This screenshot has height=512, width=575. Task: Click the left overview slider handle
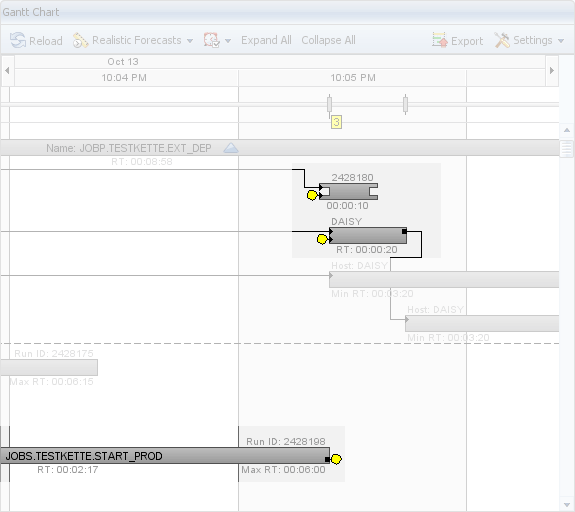click(329, 105)
